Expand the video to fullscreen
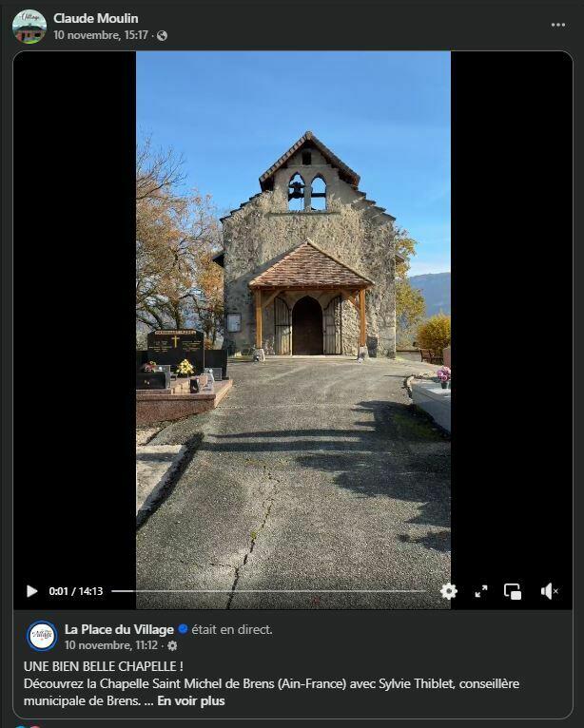 pos(481,591)
